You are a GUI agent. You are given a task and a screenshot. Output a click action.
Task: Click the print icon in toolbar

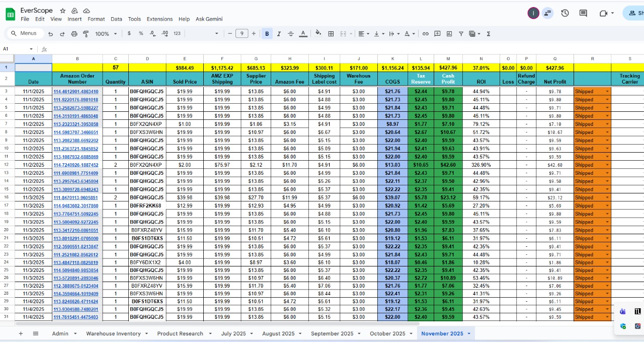[x=74, y=34]
